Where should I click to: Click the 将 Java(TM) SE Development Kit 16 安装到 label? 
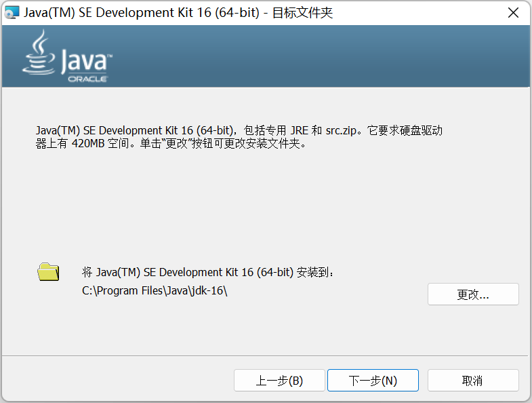(x=207, y=272)
